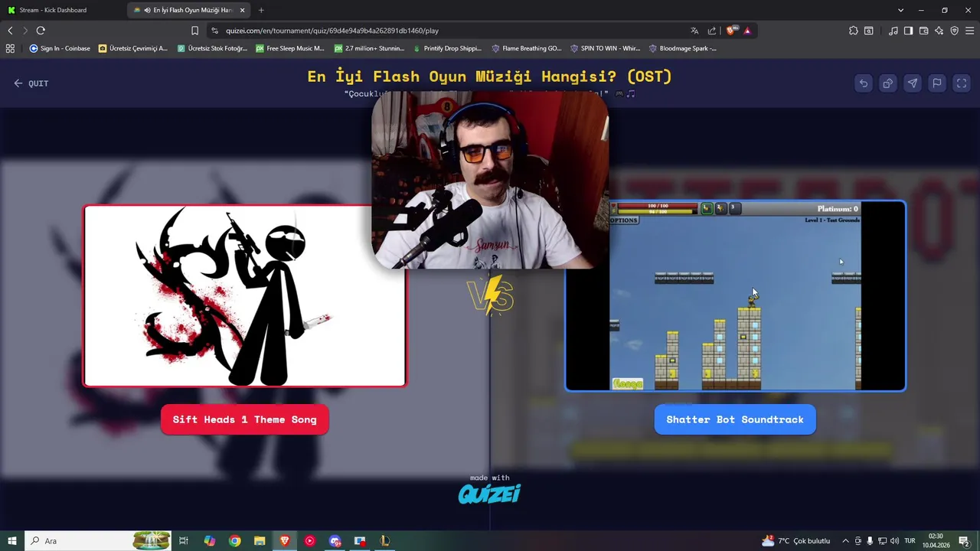This screenshot has height=551, width=980.
Task: Click the QUIT back arrow button
Action: point(31,83)
